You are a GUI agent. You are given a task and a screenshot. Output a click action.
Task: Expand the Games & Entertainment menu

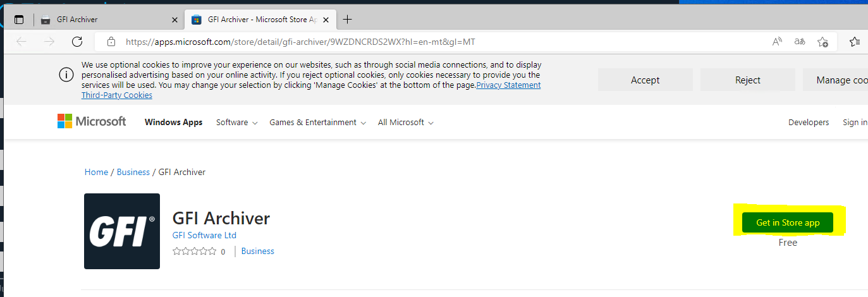click(x=318, y=122)
